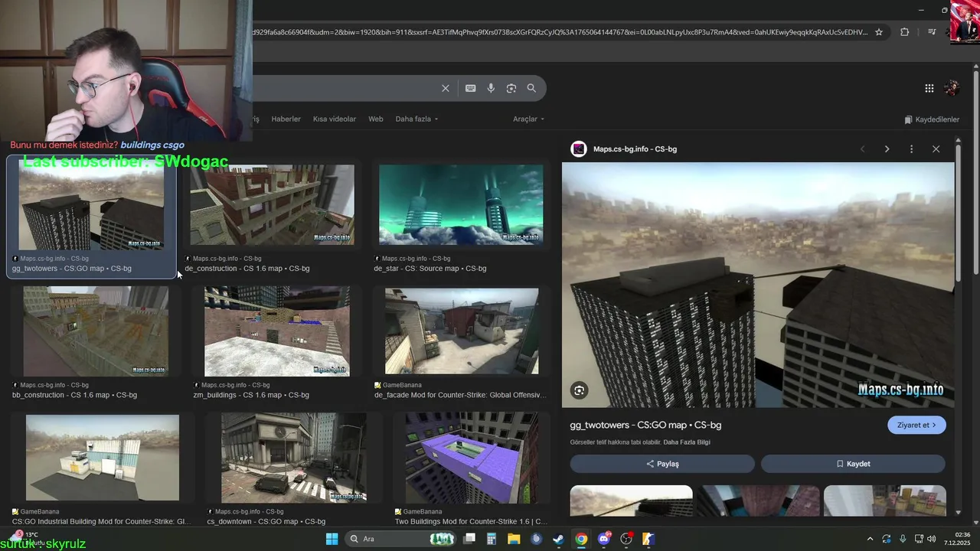Open Chrome media controls icon
This screenshot has height=551, width=980.
tap(932, 32)
